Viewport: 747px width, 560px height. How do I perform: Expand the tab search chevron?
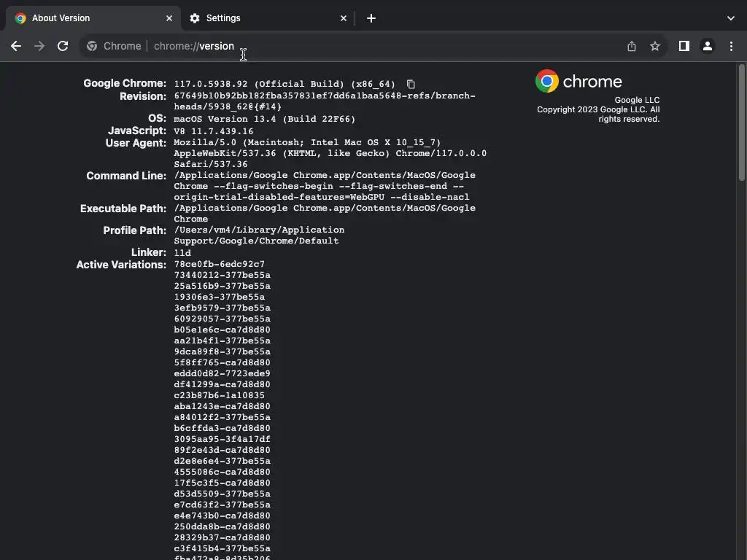click(731, 18)
